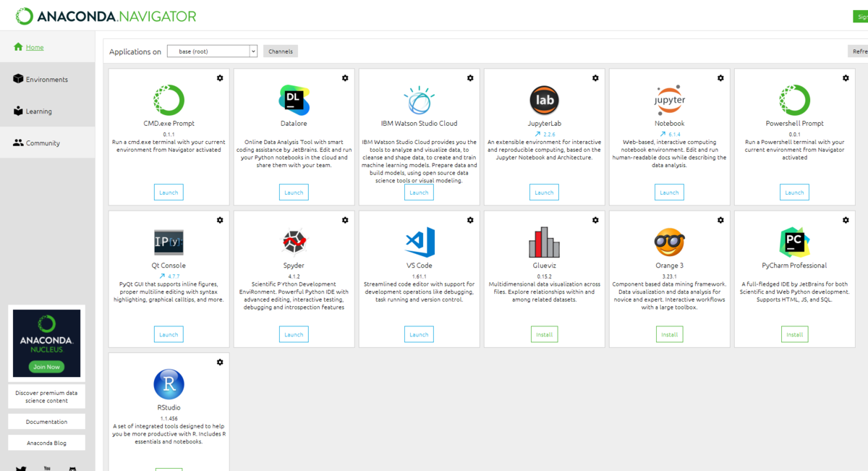The image size is (868, 471).
Task: Launch Spyder
Action: (294, 334)
